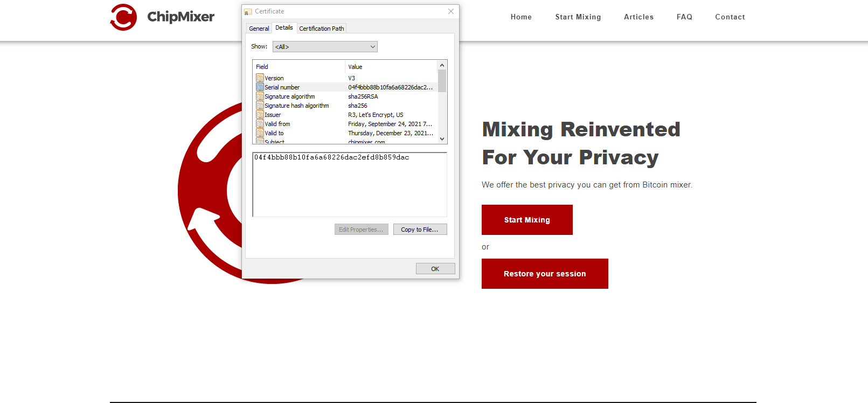868x403 pixels.
Task: Click the sha256RSA value
Action: click(x=363, y=96)
